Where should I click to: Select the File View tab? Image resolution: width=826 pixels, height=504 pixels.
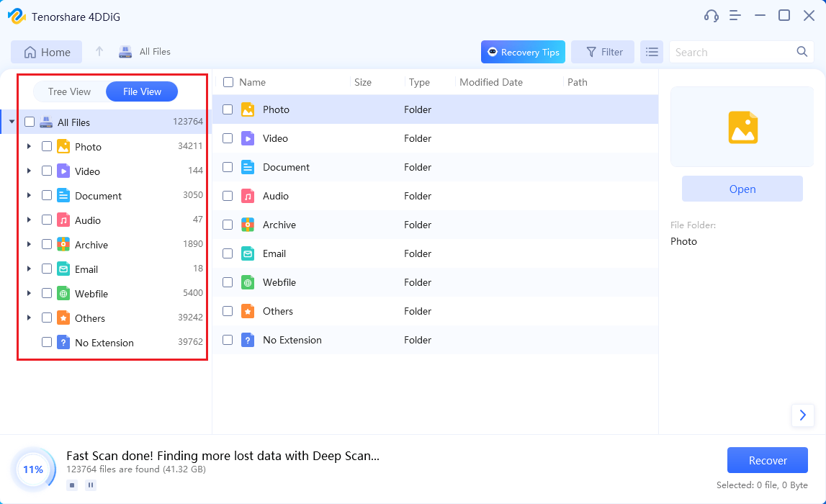pos(142,91)
